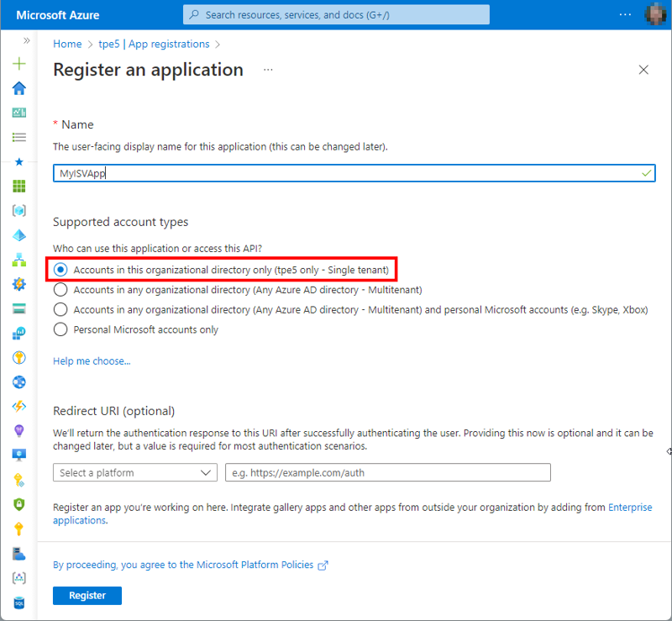The height and width of the screenshot is (621, 672).
Task: Open the Help me choose link
Action: pos(91,360)
